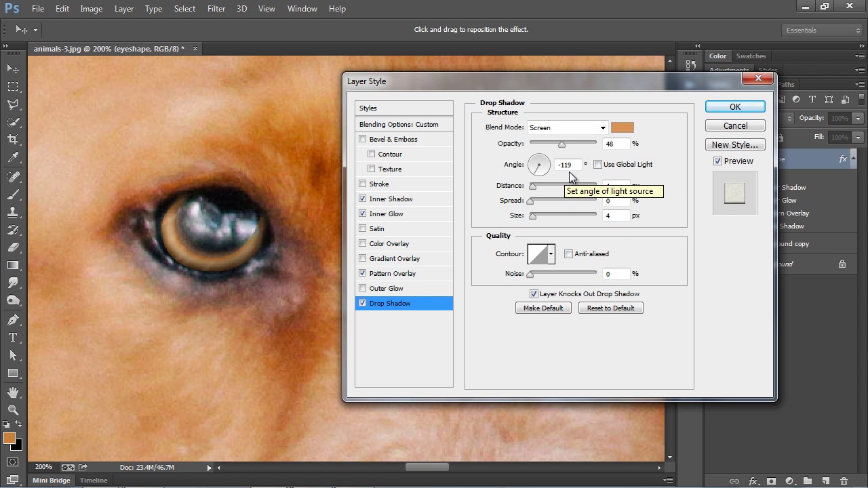Choose the Eraser tool

point(13,247)
